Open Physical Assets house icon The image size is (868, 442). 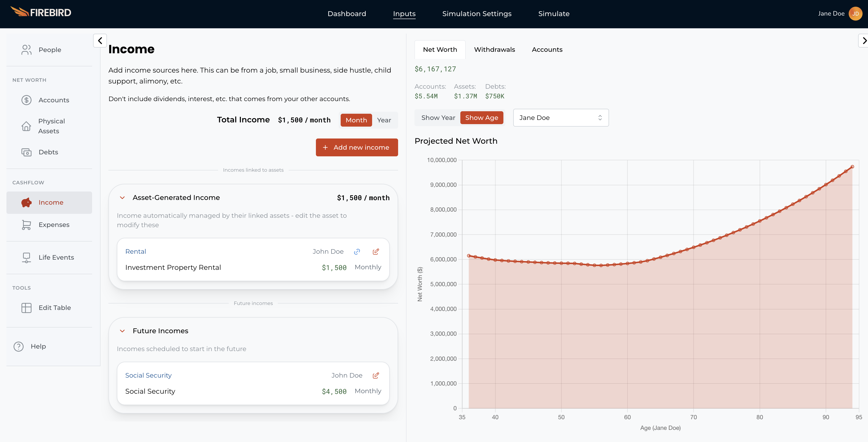pyautogui.click(x=26, y=126)
